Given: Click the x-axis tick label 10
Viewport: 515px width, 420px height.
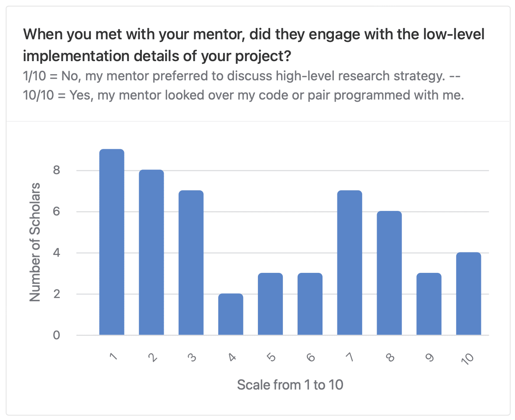Looking at the screenshot, I should 467,359.
